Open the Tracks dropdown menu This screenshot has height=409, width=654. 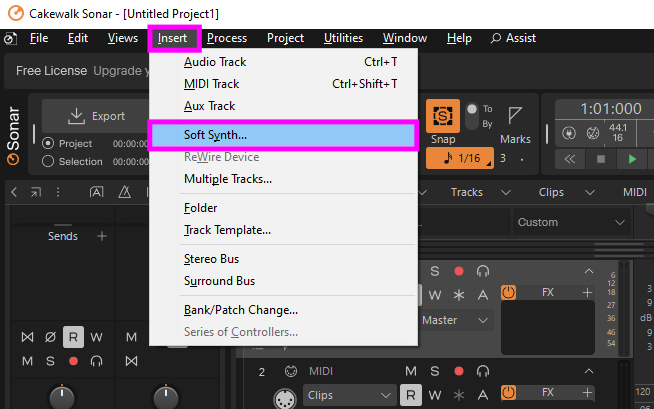(480, 192)
